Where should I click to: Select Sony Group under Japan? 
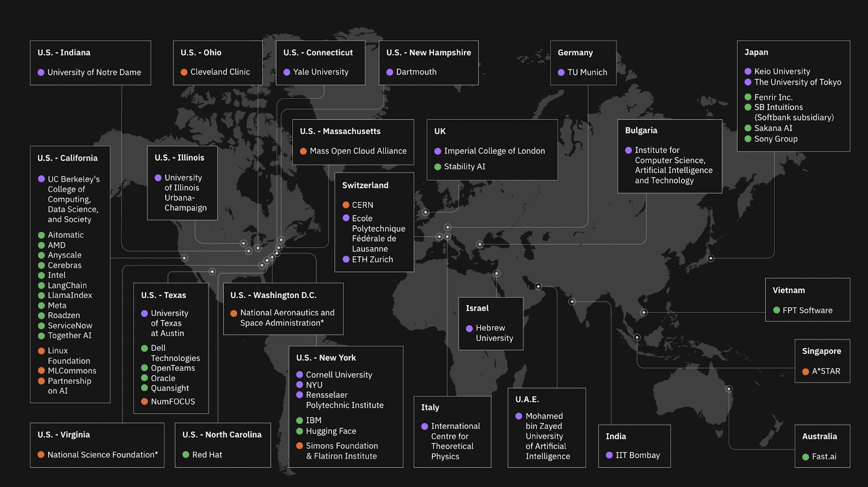pyautogui.click(x=771, y=138)
